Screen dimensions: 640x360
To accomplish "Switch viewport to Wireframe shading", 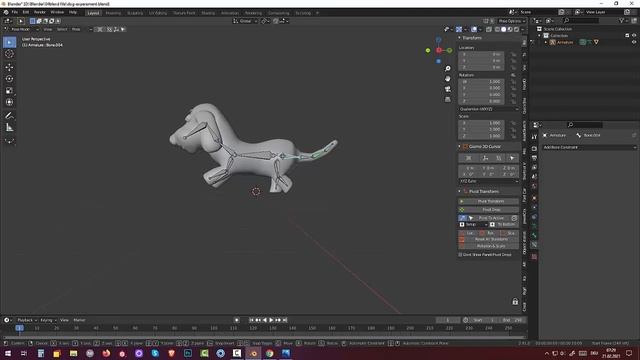I will [497, 29].
